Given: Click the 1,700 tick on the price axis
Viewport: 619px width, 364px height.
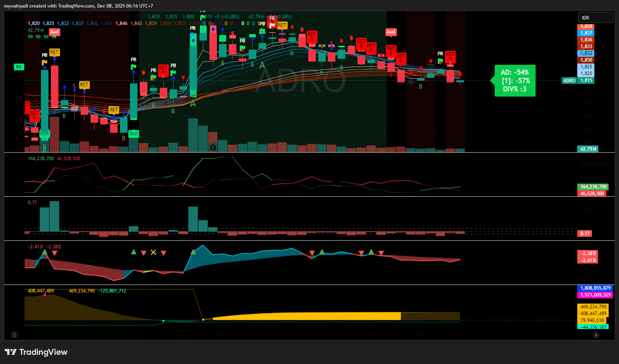Looking at the screenshot, I should tap(586, 116).
